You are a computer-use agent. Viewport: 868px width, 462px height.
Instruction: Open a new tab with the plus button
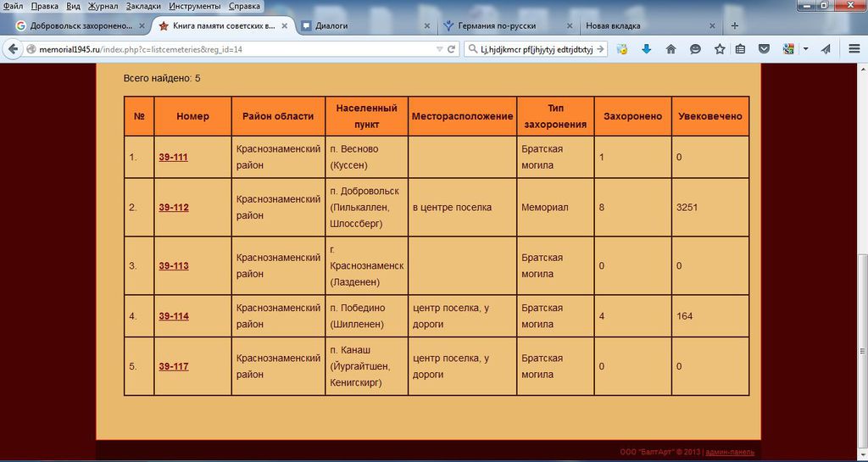coord(735,25)
